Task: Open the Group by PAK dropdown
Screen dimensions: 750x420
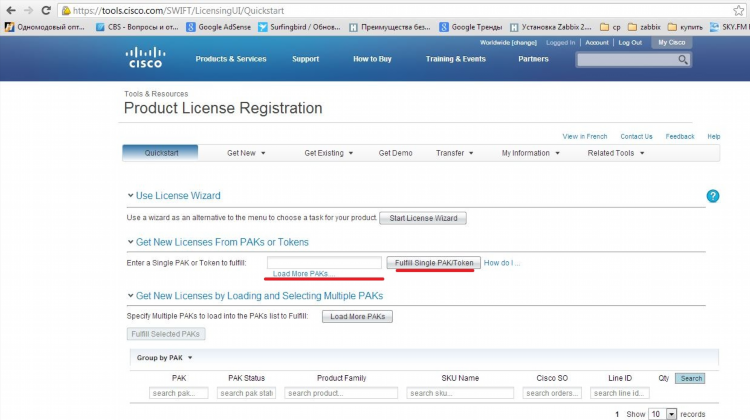Action: [164, 358]
